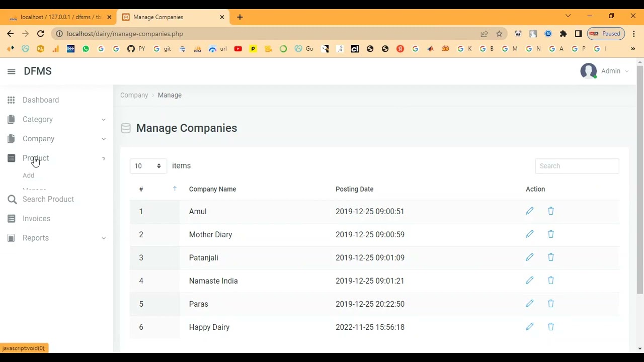644x362 pixels.
Task: Sort by Company Name column header
Action: click(x=212, y=189)
